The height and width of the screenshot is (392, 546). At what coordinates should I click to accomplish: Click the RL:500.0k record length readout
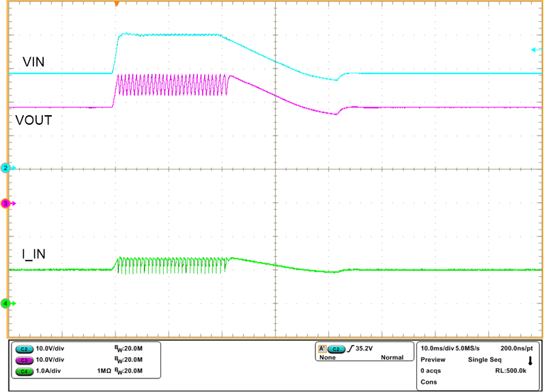[511, 371]
